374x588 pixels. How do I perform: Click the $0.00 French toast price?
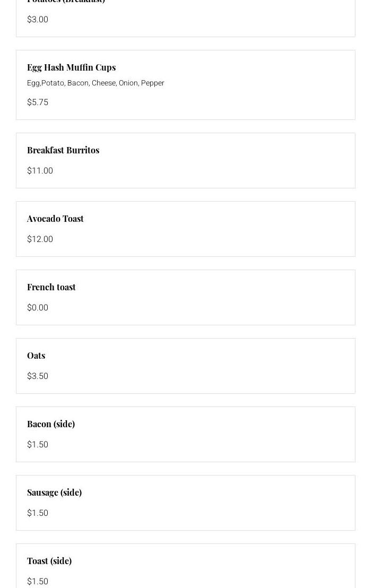[38, 307]
